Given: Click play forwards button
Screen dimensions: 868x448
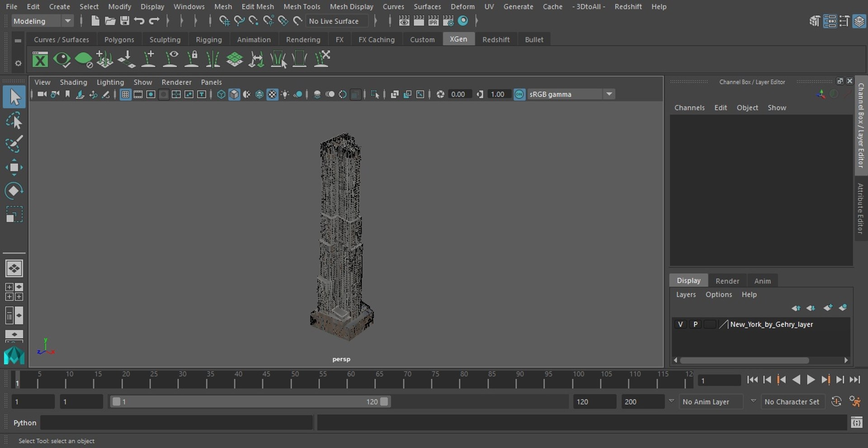Looking at the screenshot, I should click(811, 380).
